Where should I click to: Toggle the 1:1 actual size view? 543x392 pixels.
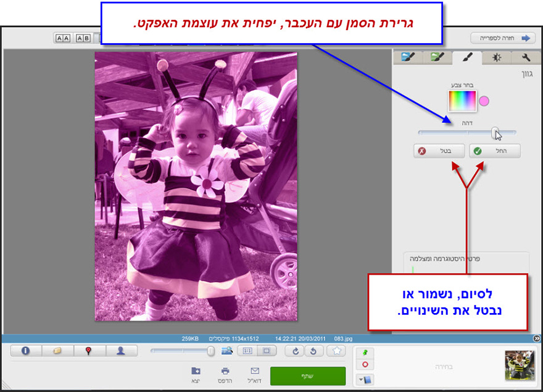247,350
